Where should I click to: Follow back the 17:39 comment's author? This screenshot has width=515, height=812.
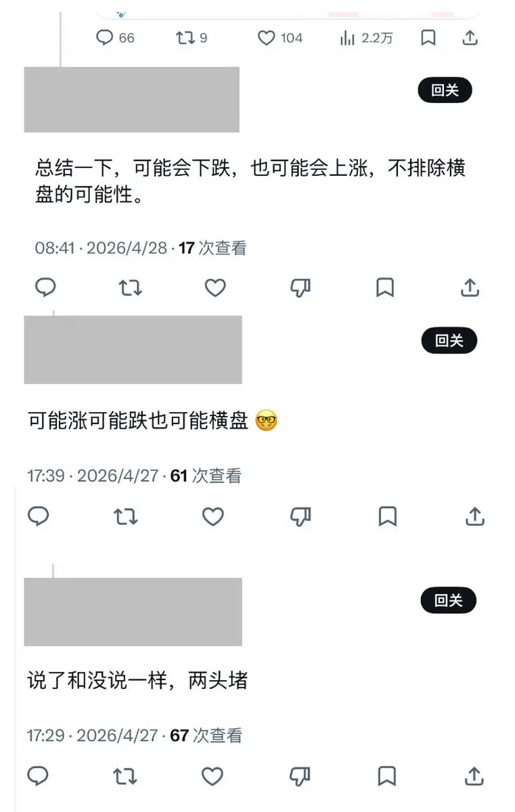[x=449, y=340]
